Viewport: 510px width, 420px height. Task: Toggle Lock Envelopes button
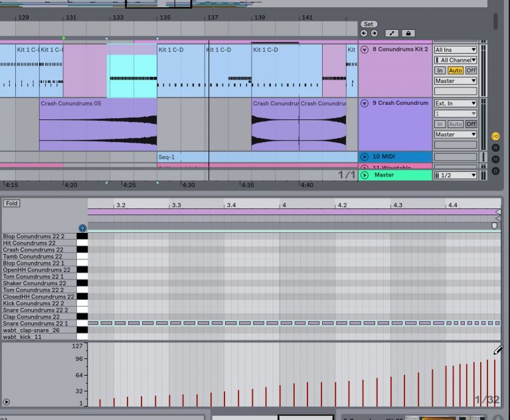pyautogui.click(x=408, y=33)
